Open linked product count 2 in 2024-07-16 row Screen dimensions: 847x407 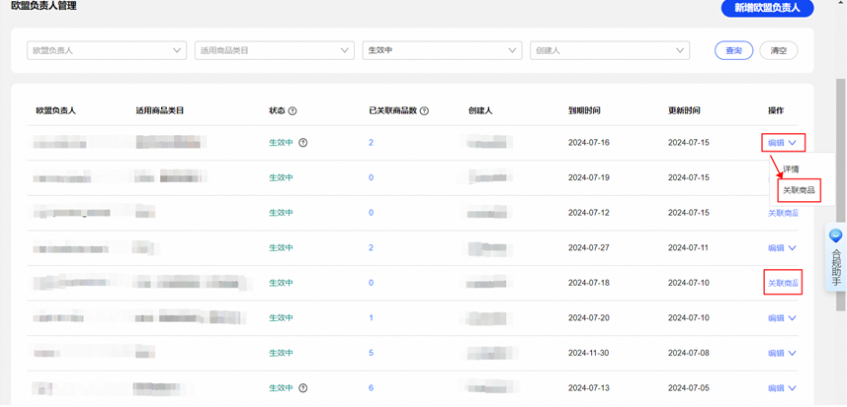pyautogui.click(x=371, y=143)
